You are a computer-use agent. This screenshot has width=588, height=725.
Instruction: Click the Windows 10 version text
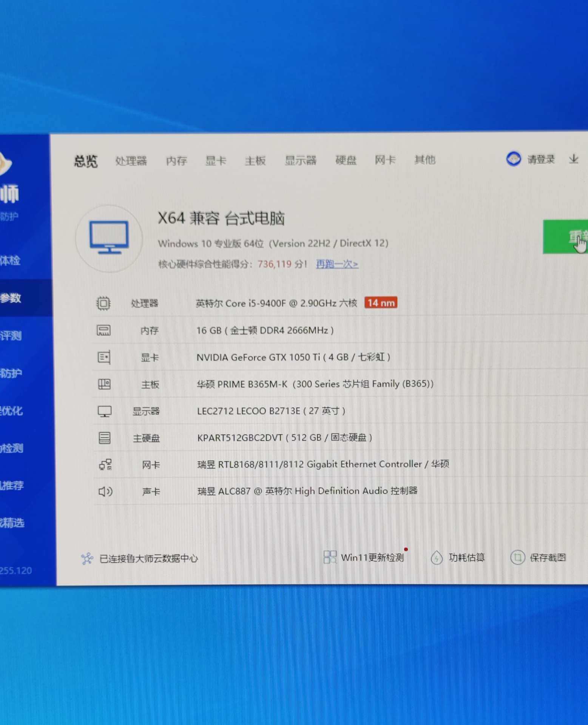tap(273, 244)
